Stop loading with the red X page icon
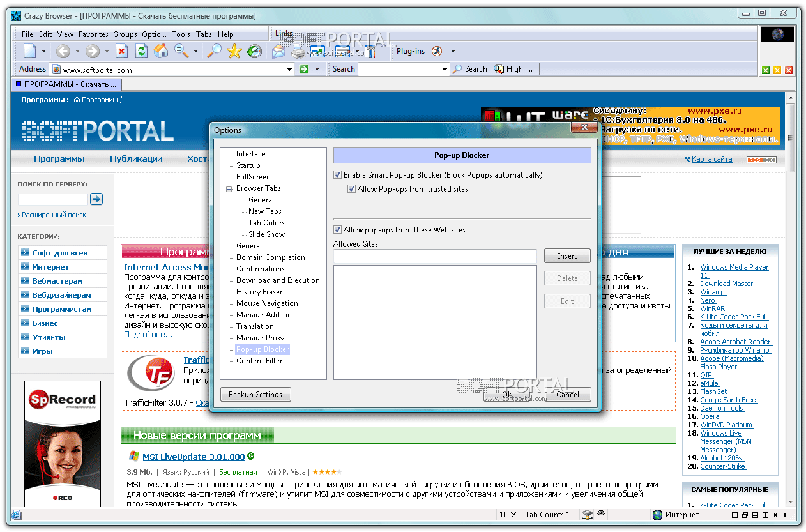The image size is (806, 532). [x=122, y=51]
